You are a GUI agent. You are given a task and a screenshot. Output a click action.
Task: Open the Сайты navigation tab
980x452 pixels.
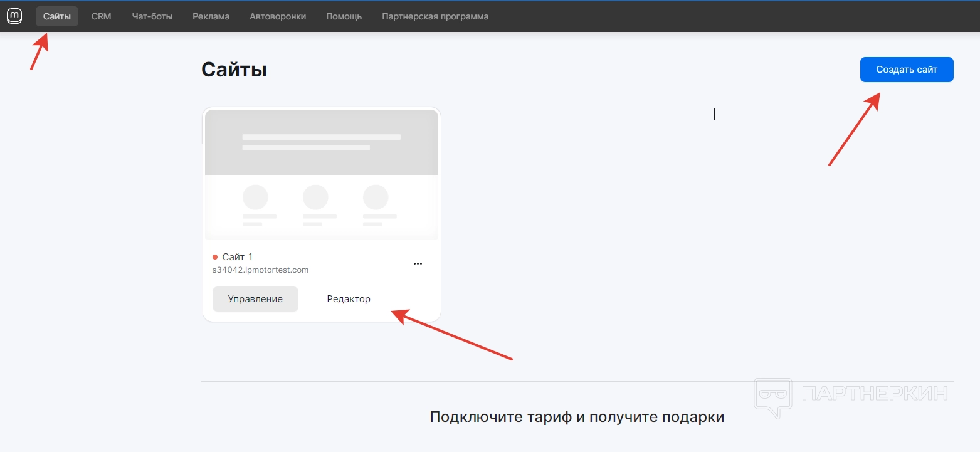coord(57,16)
